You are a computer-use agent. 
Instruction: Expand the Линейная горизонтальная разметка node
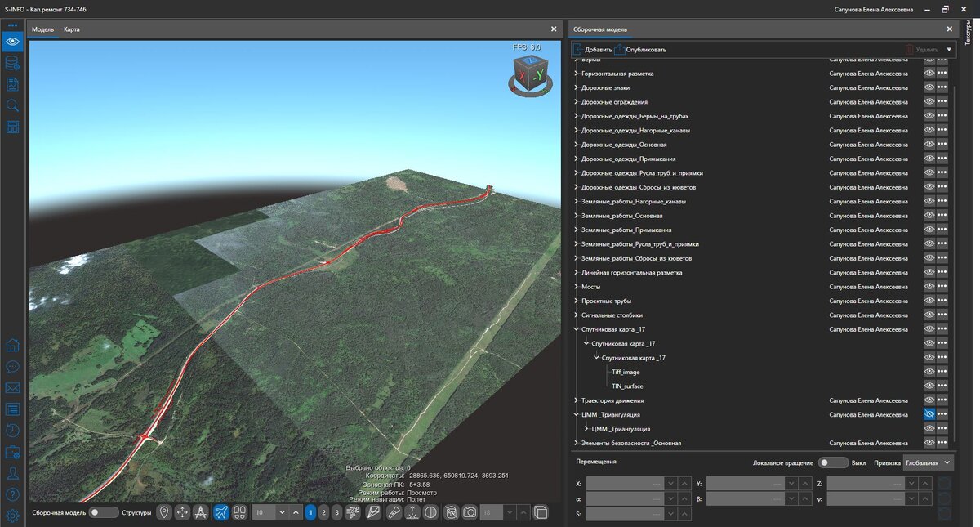pyautogui.click(x=576, y=272)
